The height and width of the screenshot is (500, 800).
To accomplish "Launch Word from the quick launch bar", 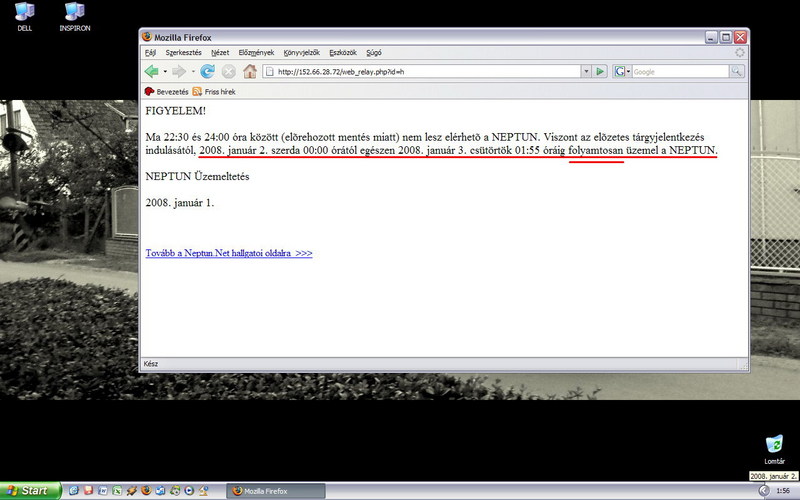I will coord(103,490).
